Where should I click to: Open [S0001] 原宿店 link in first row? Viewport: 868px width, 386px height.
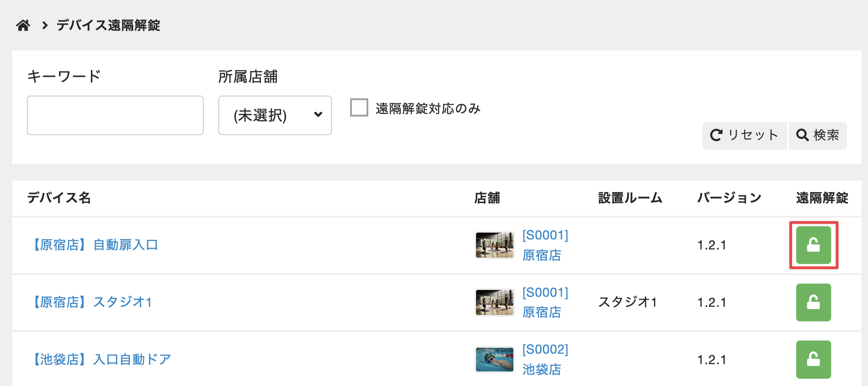tap(545, 245)
